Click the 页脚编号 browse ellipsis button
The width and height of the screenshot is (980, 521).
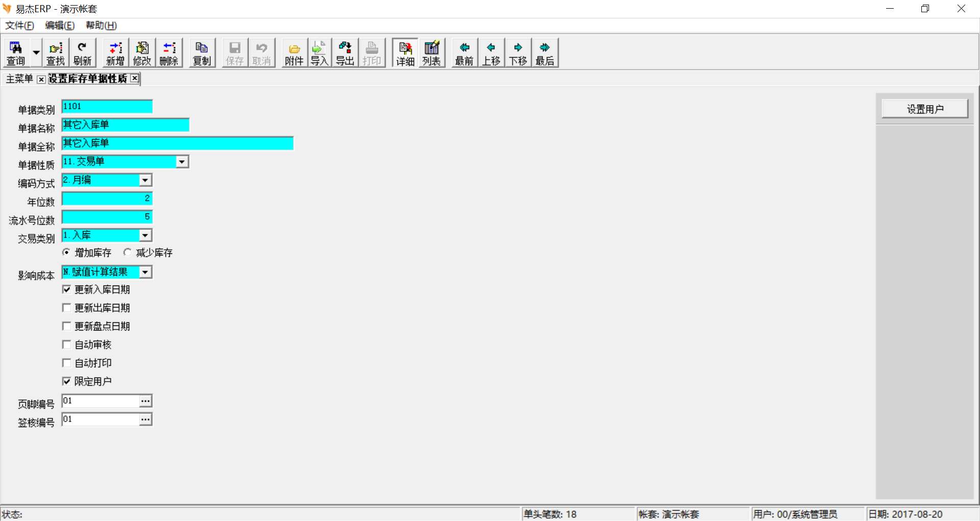[145, 401]
